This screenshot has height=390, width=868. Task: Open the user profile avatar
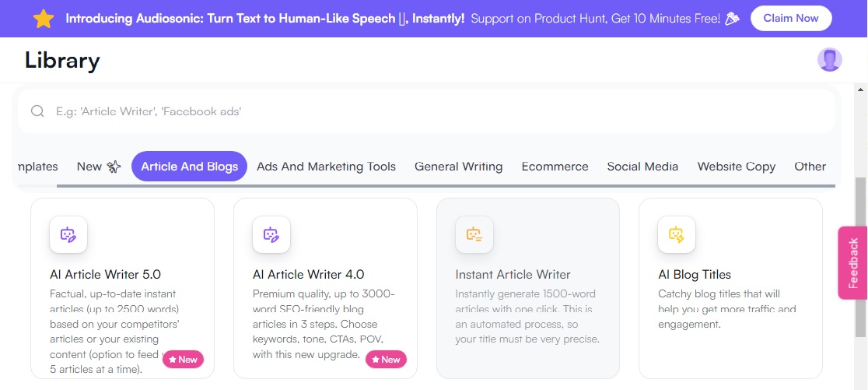[829, 60]
